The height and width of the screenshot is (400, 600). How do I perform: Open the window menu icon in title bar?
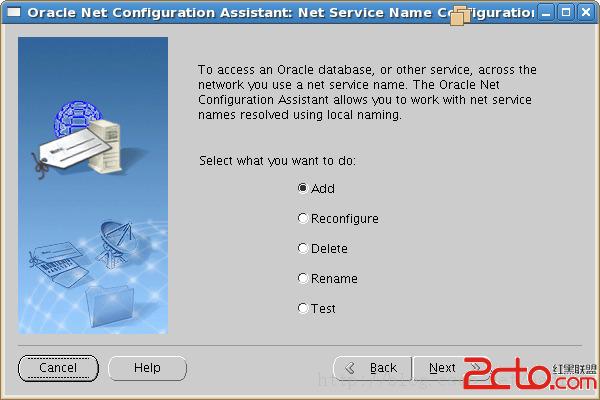(14, 13)
